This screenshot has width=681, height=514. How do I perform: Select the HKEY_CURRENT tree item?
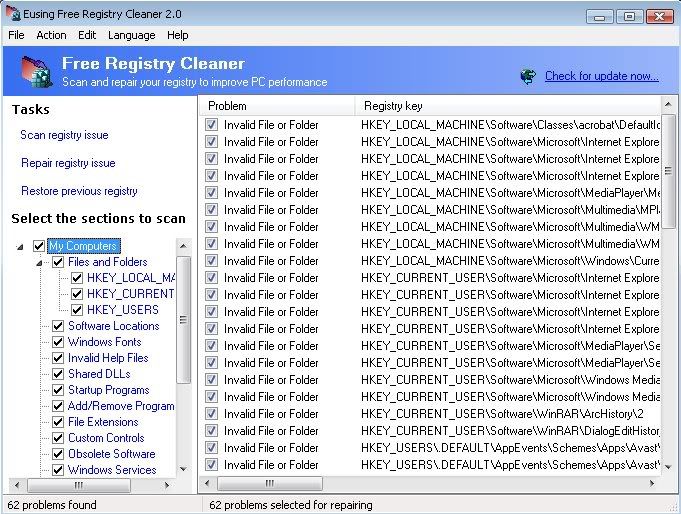(130, 294)
